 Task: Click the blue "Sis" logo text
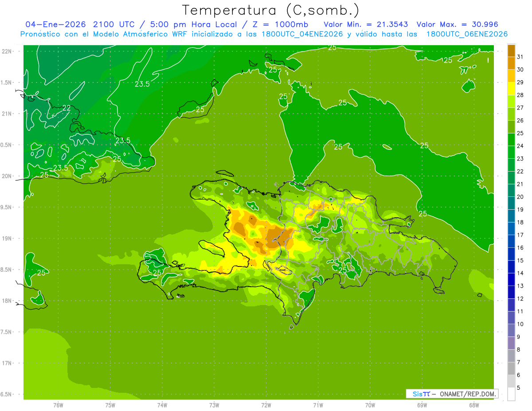tap(418, 394)
